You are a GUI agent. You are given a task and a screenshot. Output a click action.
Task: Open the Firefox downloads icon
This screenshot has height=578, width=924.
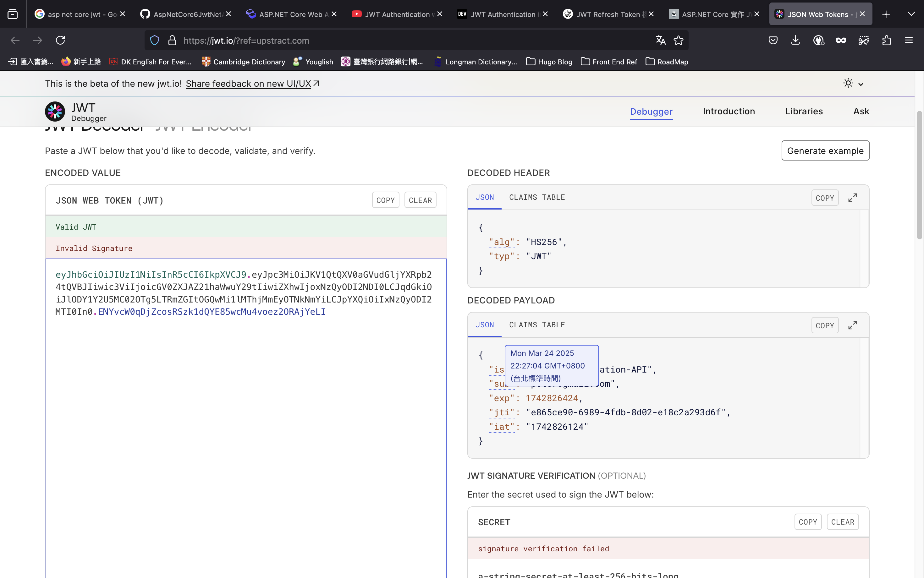(x=795, y=40)
